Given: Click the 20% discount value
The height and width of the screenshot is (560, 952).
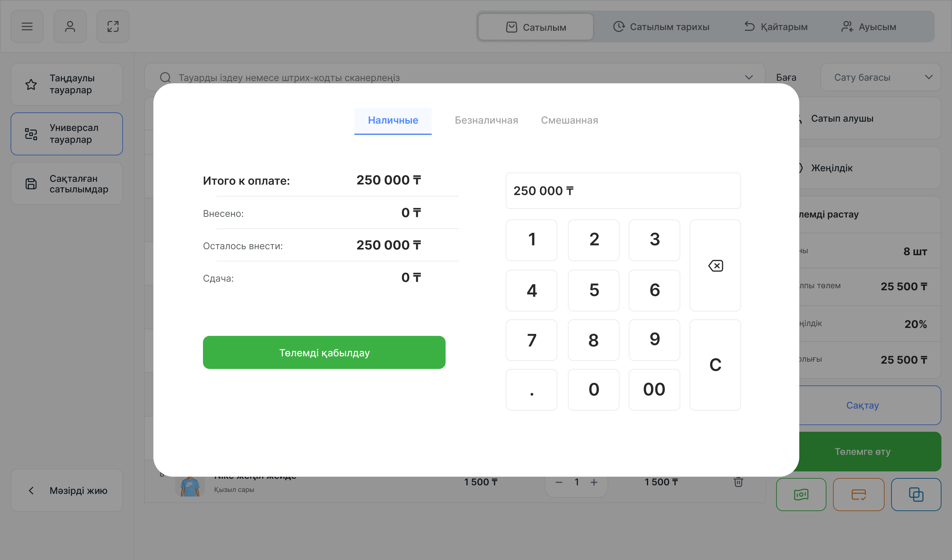Looking at the screenshot, I should (x=916, y=324).
